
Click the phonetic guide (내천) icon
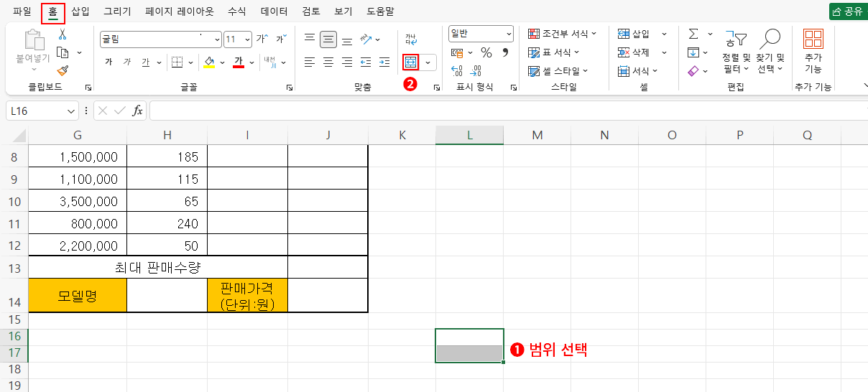click(269, 62)
